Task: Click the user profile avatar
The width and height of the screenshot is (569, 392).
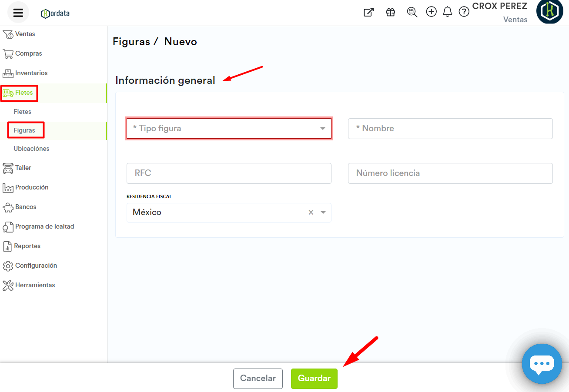Action: [550, 12]
